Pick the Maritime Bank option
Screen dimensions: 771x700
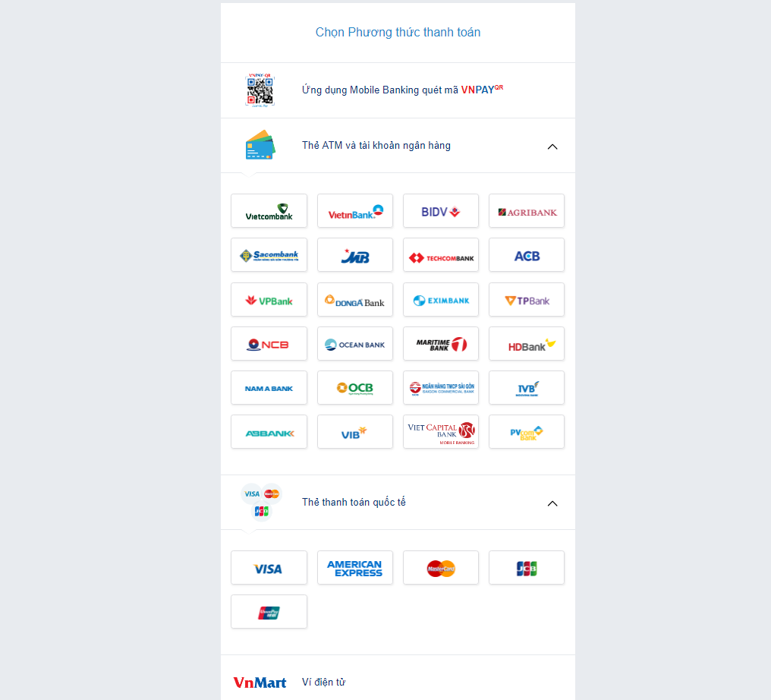coord(441,344)
